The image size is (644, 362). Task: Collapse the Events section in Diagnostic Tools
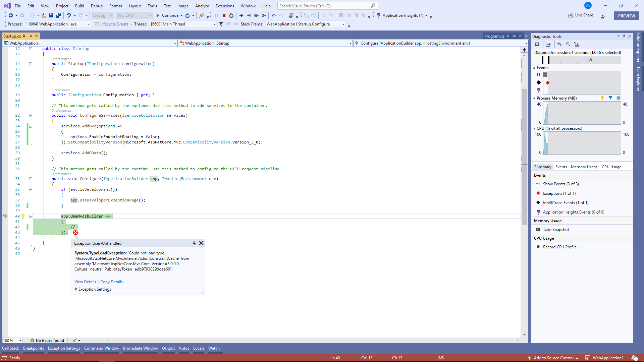[534, 68]
